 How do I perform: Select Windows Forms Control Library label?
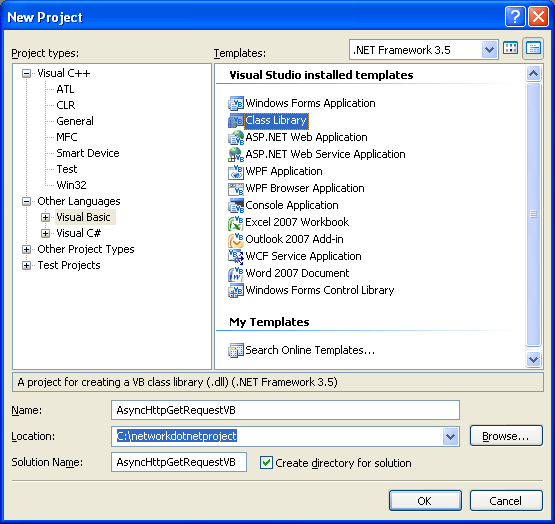[x=320, y=290]
